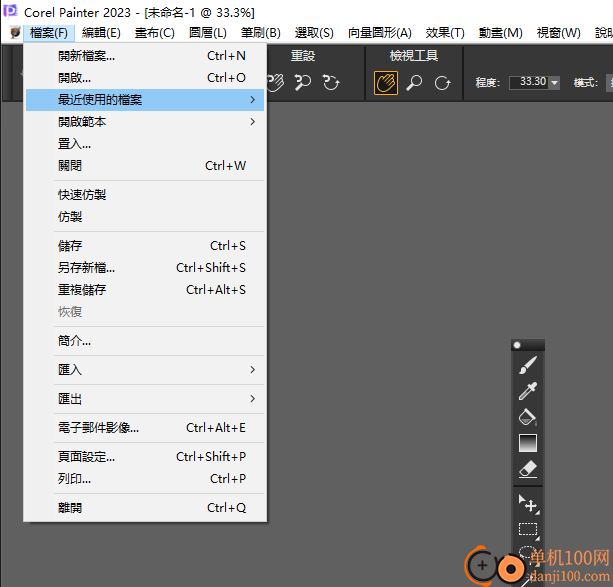
Task: Open the 視窗(W) menu
Action: pyautogui.click(x=559, y=33)
